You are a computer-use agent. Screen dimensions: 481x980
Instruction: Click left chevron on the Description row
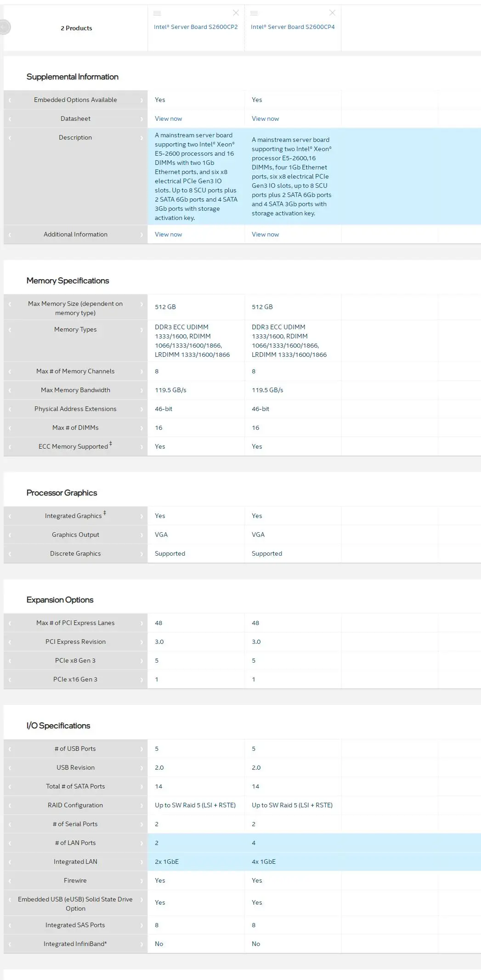[x=10, y=138]
